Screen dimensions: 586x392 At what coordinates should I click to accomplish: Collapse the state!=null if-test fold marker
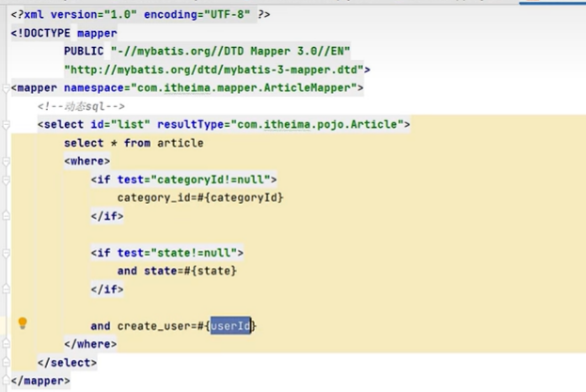tap(6, 253)
